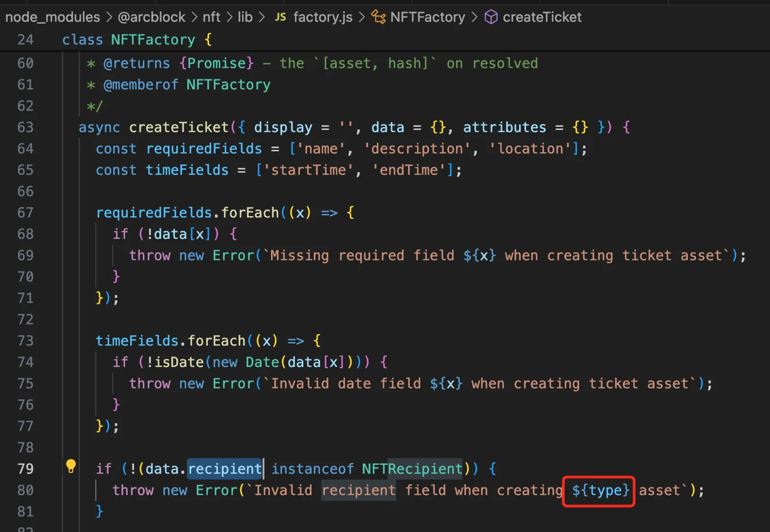Screen dimensions: 770x532
Task: Click '{Promise}' type in the doc comment
Action: click(216, 63)
